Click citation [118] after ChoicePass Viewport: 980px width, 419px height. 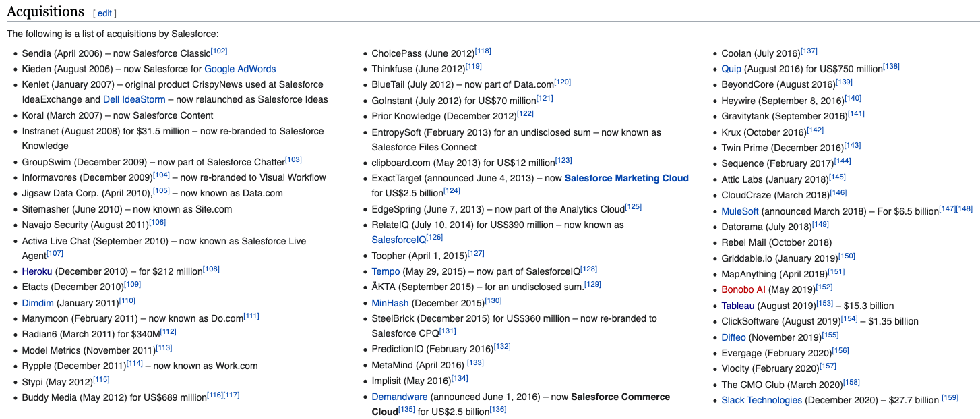pos(483,51)
